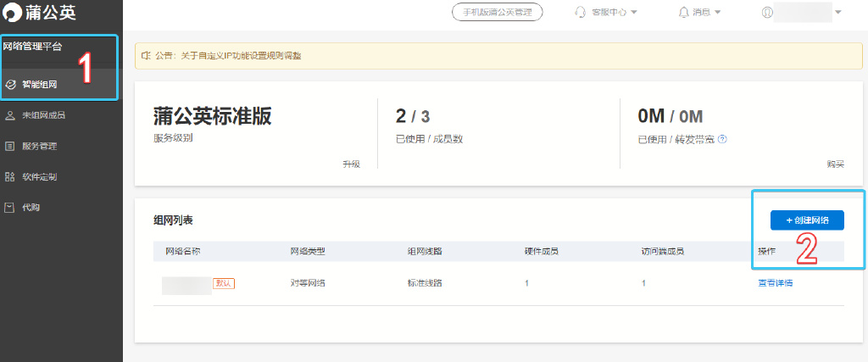
Task: Click the 0M / 0M bandwidth value
Action: (x=670, y=117)
